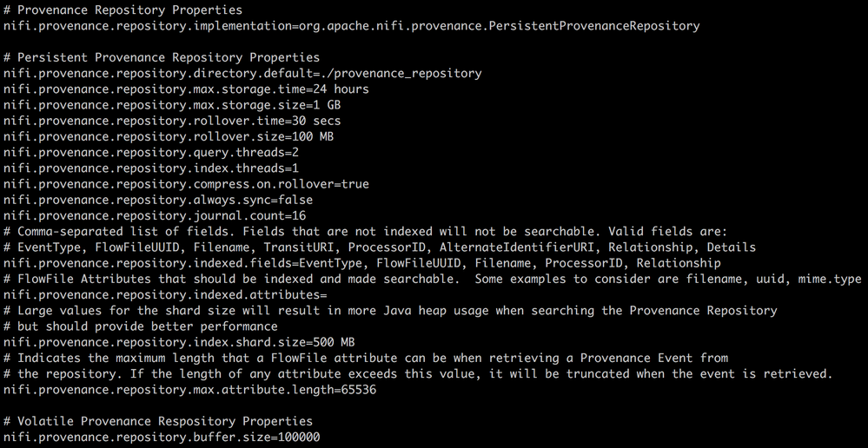Click the rollover.size=100 MB setting
The height and width of the screenshot is (448, 868).
[x=169, y=136]
